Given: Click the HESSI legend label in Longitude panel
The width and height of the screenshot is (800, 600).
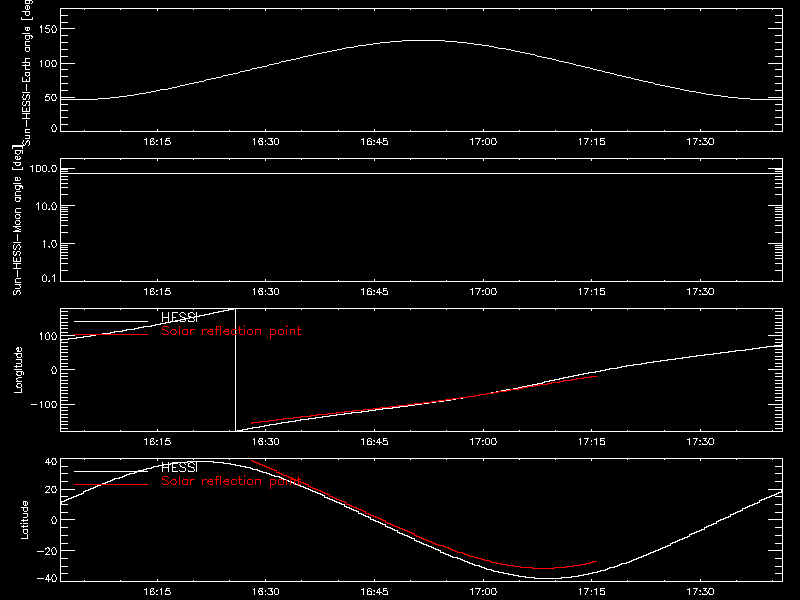Looking at the screenshot, I should pos(179,317).
